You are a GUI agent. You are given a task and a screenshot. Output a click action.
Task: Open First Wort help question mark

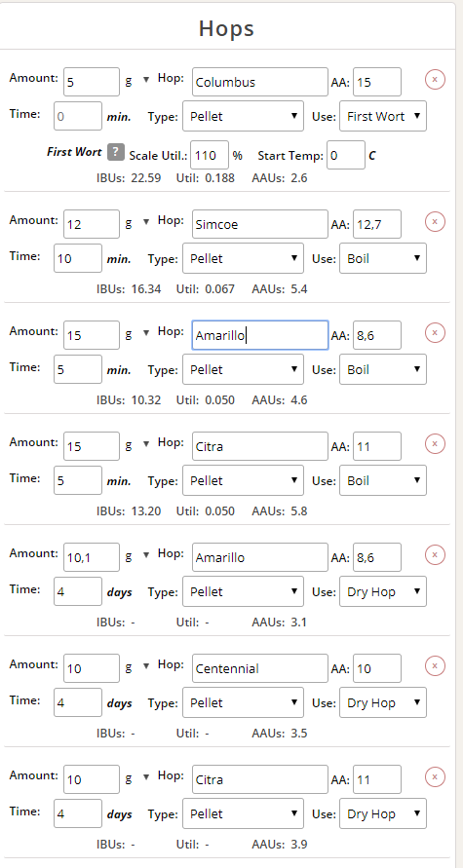click(x=116, y=151)
